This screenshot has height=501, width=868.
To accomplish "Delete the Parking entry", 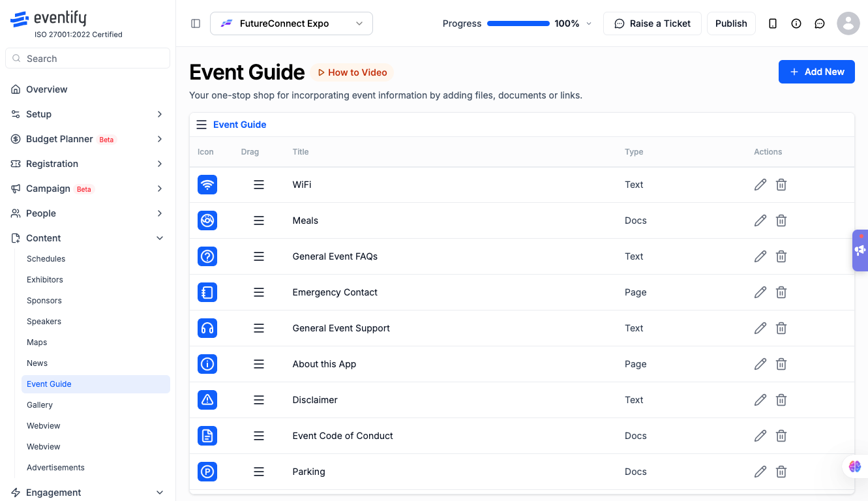I will [781, 472].
